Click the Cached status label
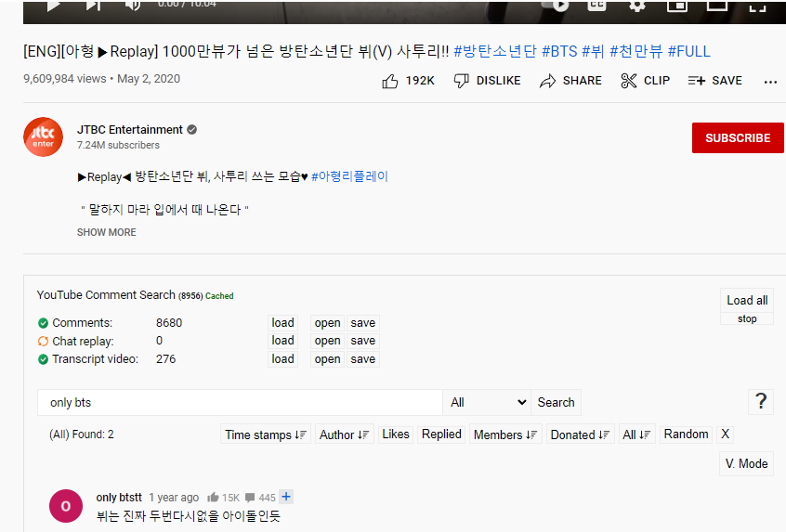 (x=219, y=296)
